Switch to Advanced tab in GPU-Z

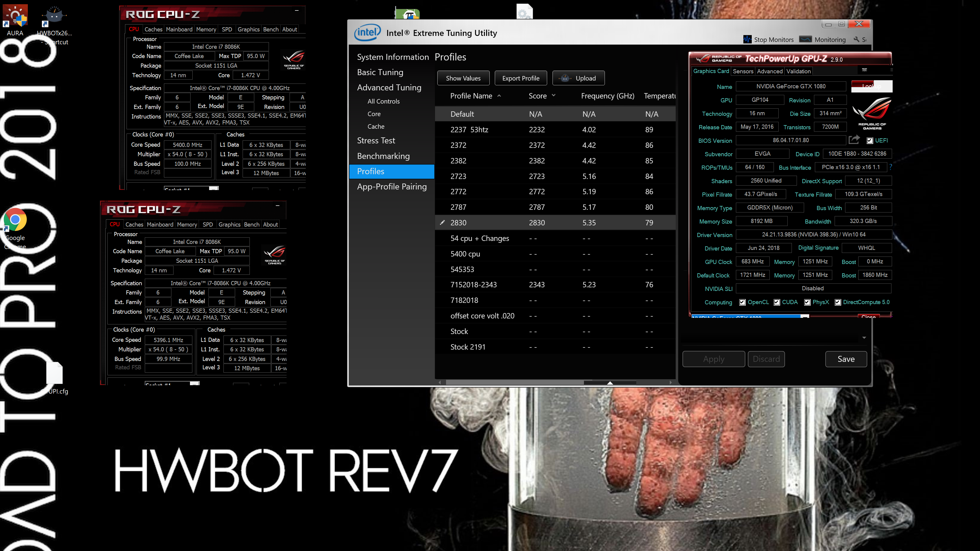pos(770,71)
